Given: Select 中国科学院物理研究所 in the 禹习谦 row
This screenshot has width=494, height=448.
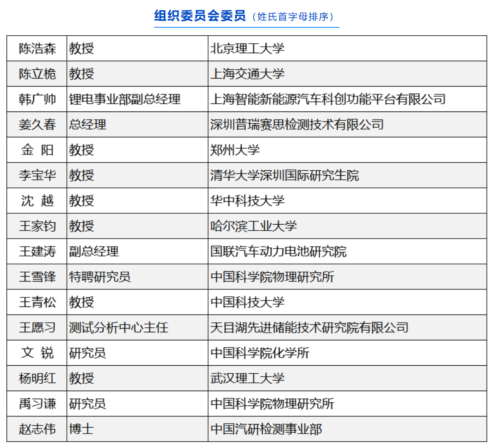Looking at the screenshot, I should pos(272,404).
